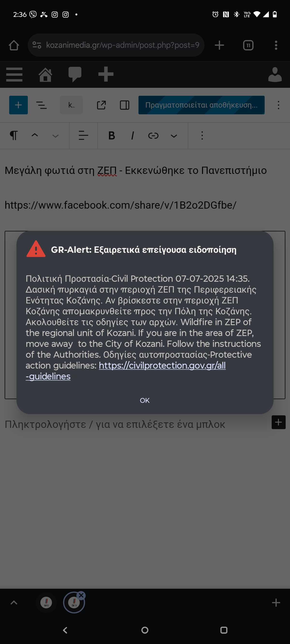Toggle the settings sidebar panel

click(x=124, y=105)
